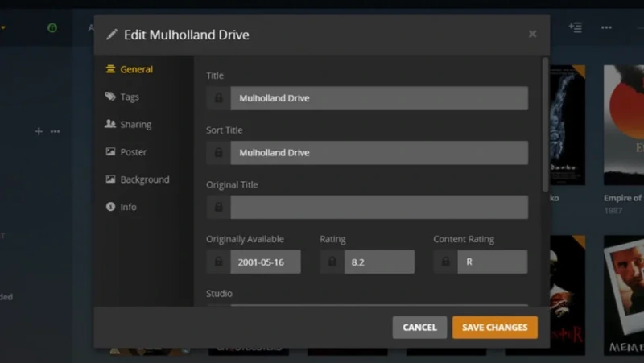
Task: Toggle the lock on the Rating field
Action: [x=332, y=262]
